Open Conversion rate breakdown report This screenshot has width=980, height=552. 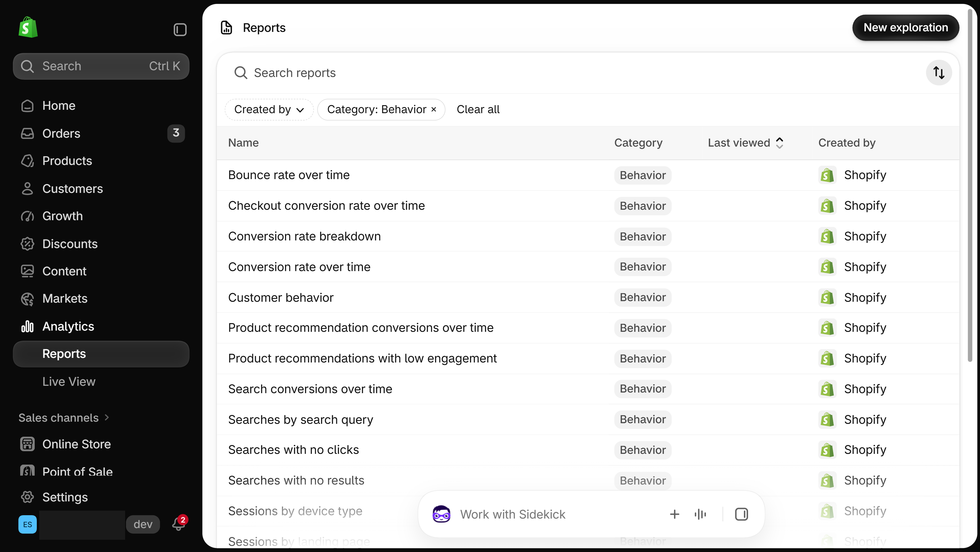click(304, 236)
